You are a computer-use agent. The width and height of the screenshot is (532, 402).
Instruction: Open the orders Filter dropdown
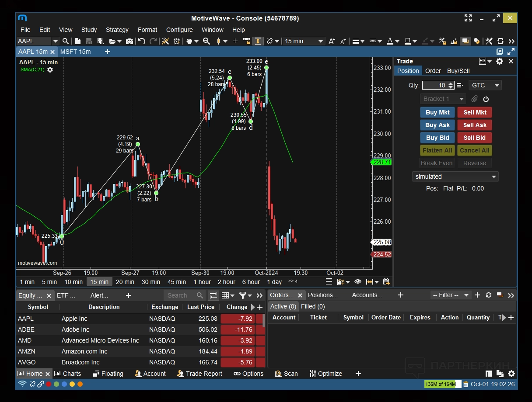click(x=451, y=295)
